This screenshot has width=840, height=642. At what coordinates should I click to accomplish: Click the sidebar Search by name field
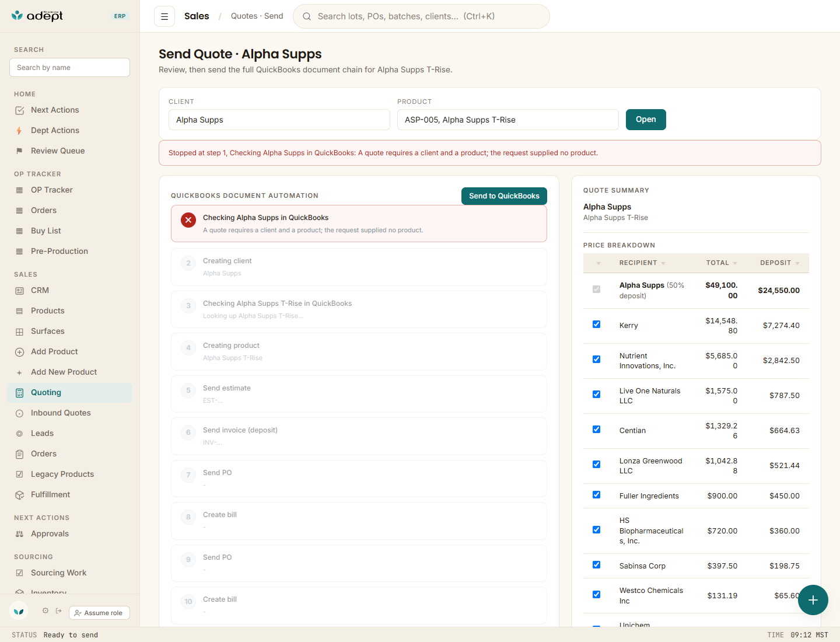[x=69, y=68]
